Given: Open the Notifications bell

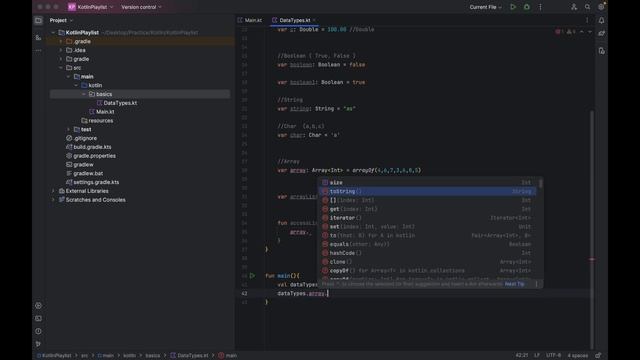Looking at the screenshot, I should tap(602, 20).
